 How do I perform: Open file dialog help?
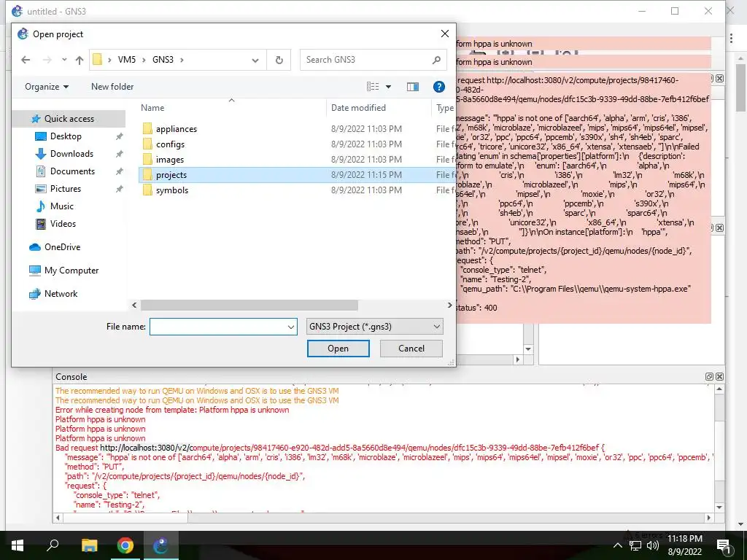(438, 87)
